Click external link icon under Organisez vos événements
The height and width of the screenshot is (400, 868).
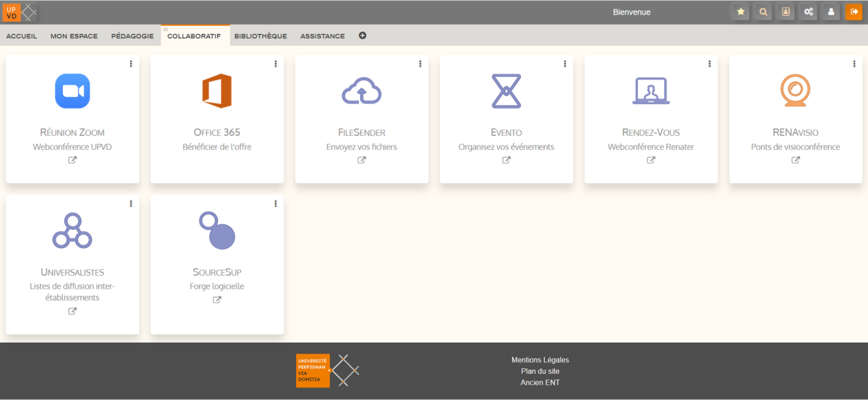click(x=506, y=161)
